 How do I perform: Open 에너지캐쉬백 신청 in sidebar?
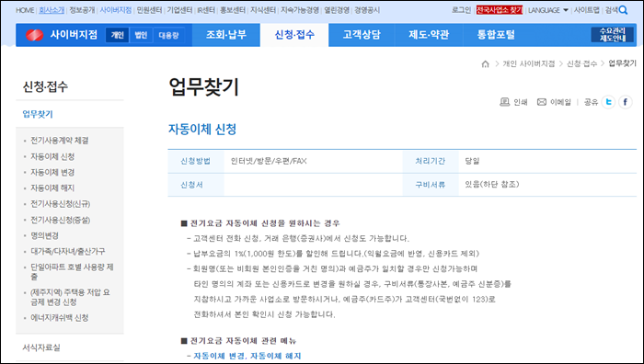[x=60, y=318]
